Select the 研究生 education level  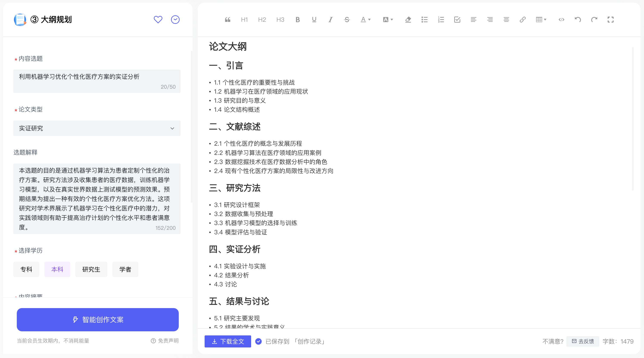coord(91,269)
